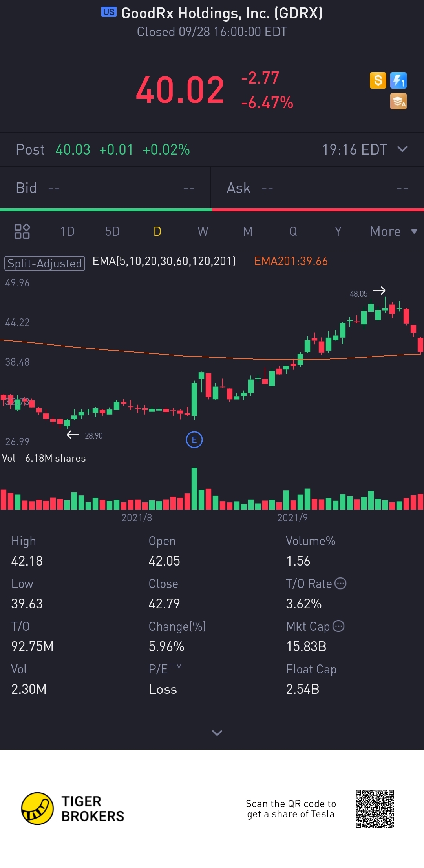Tap the blue lightning bolt badge icon
Image resolution: width=424 pixels, height=868 pixels.
tap(398, 80)
